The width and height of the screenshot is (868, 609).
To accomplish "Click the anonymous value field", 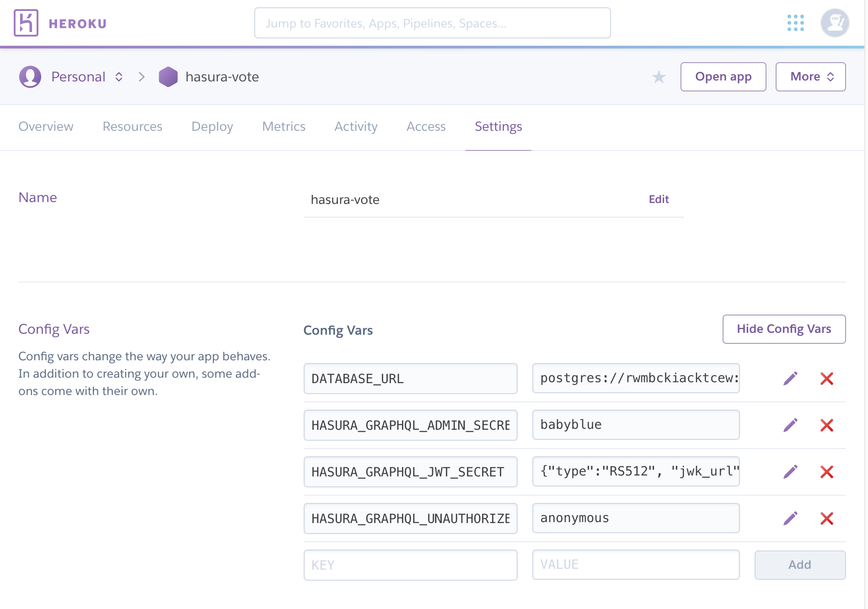I will [x=636, y=518].
